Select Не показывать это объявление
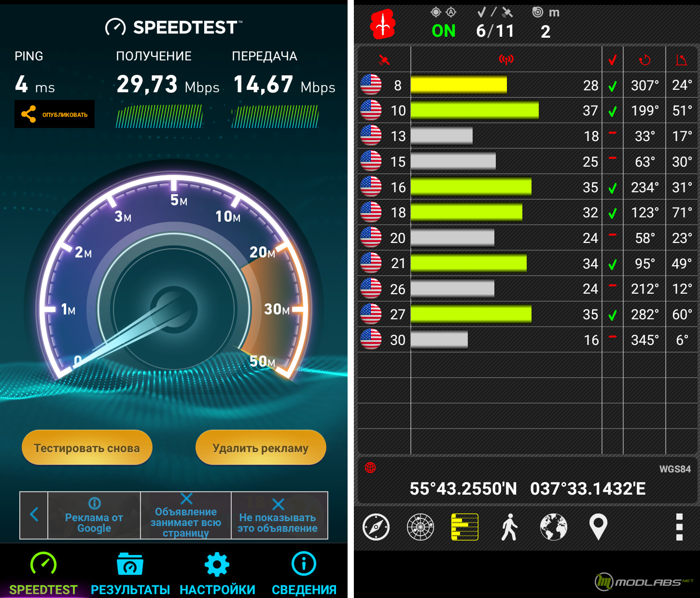Viewport: 700px width, 598px height. pos(278,515)
